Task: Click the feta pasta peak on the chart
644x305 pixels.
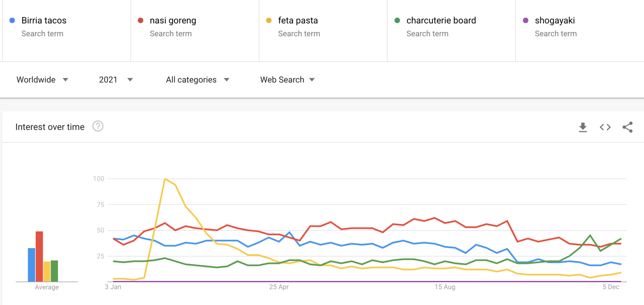Action: (x=166, y=179)
